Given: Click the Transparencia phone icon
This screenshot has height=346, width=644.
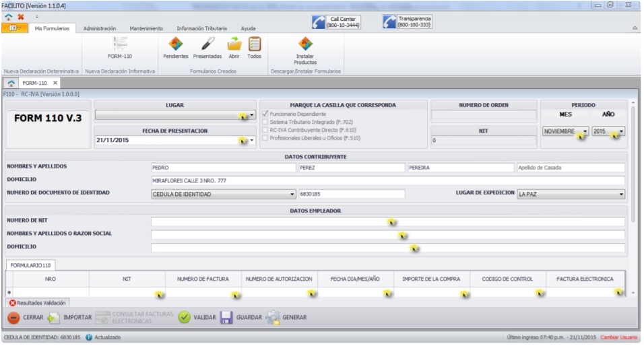Looking at the screenshot, I should (x=389, y=22).
